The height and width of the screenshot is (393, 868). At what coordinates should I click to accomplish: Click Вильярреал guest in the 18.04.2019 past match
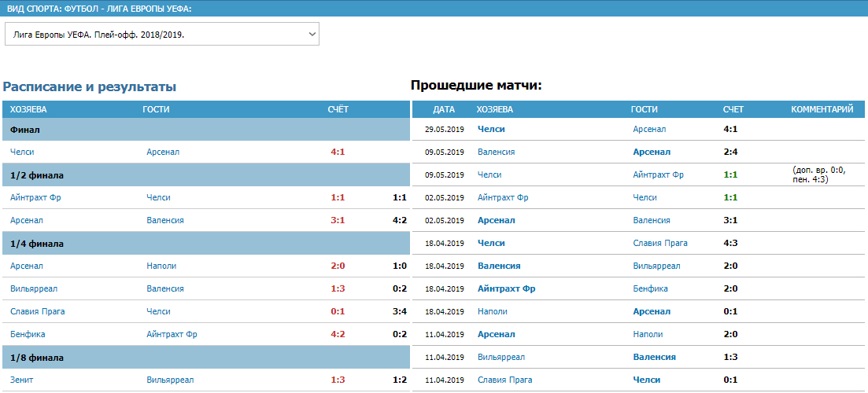pos(656,266)
